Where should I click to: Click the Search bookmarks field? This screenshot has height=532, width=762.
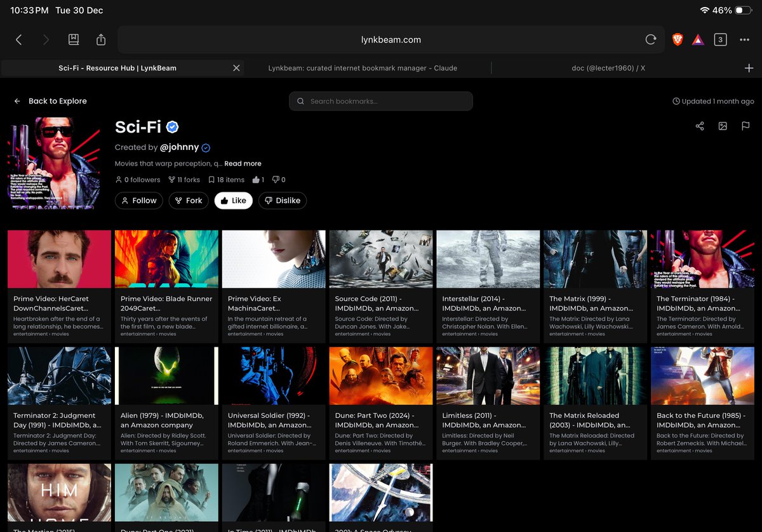click(381, 101)
